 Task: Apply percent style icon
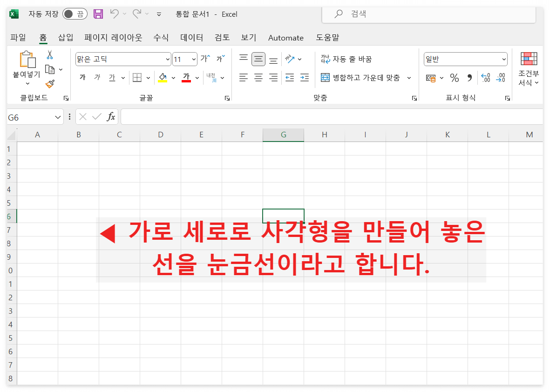coord(455,78)
